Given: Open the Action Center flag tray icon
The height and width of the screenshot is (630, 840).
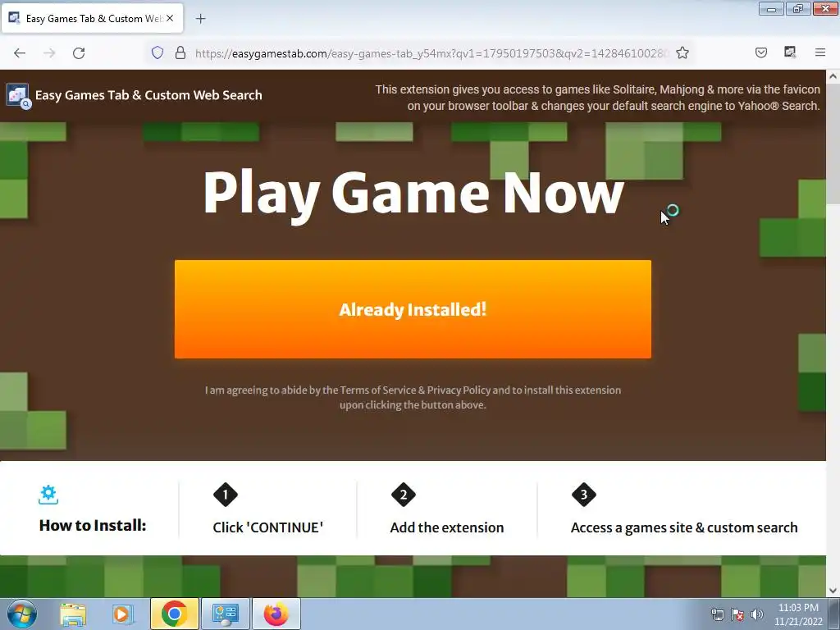Looking at the screenshot, I should click(x=737, y=614).
